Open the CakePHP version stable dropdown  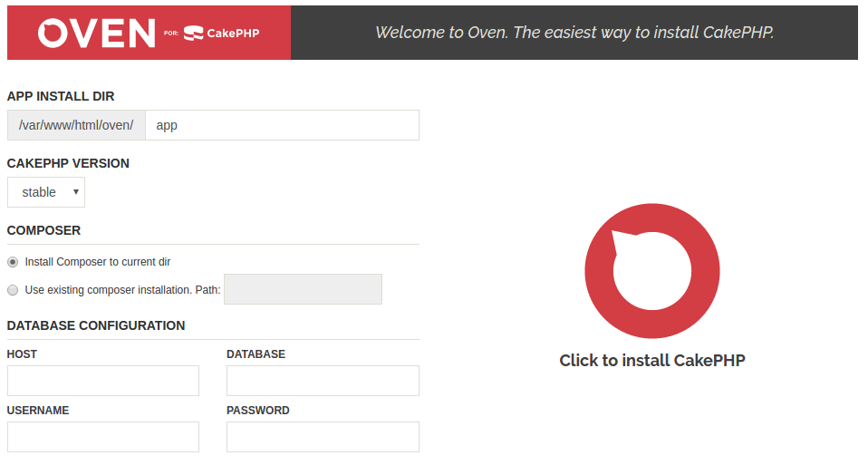point(46,192)
